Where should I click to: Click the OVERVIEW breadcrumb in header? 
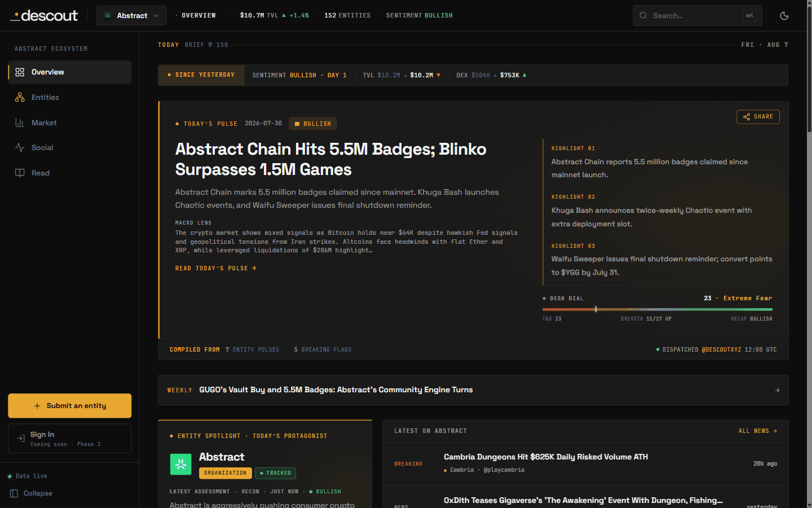pos(198,16)
